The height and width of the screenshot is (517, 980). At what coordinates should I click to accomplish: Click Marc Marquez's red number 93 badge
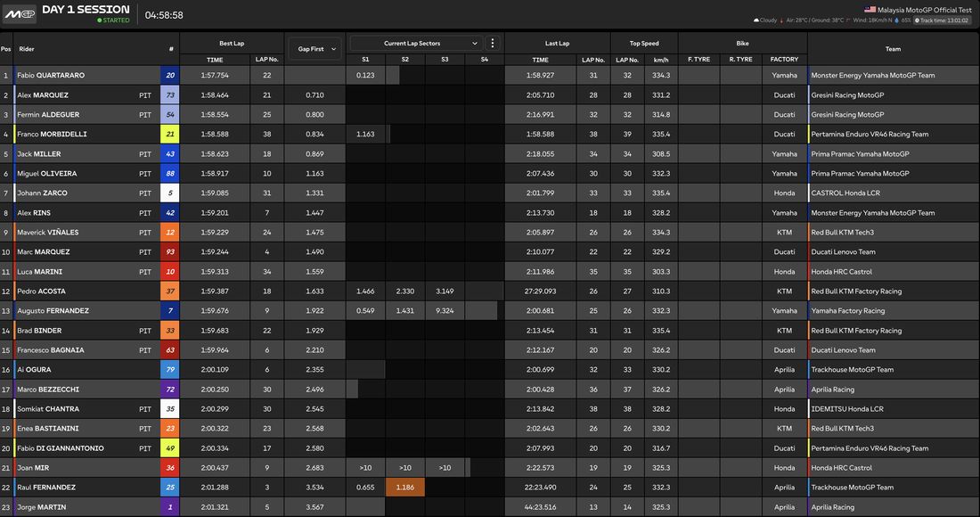[170, 252]
